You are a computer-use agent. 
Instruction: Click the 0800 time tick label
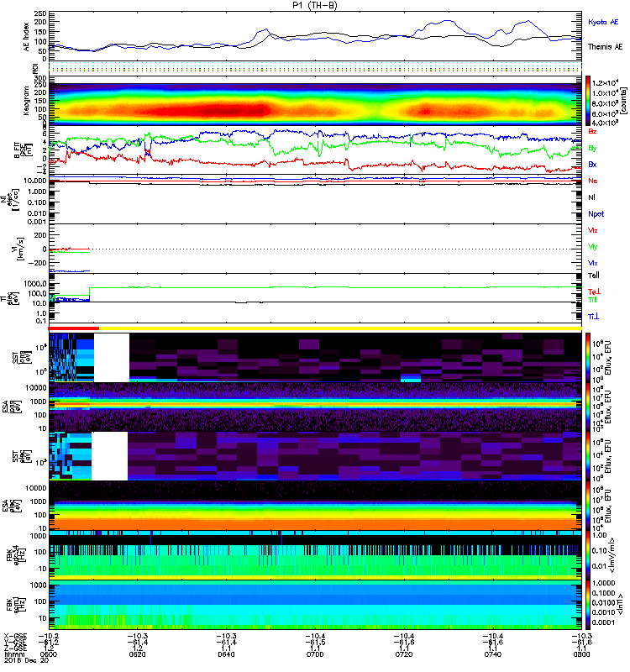tap(581, 654)
